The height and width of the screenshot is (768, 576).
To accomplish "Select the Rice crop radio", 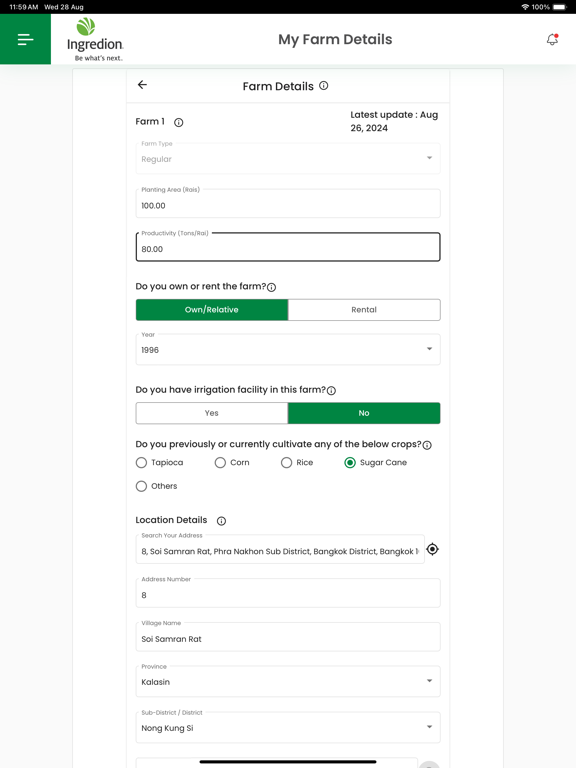I will point(287,462).
